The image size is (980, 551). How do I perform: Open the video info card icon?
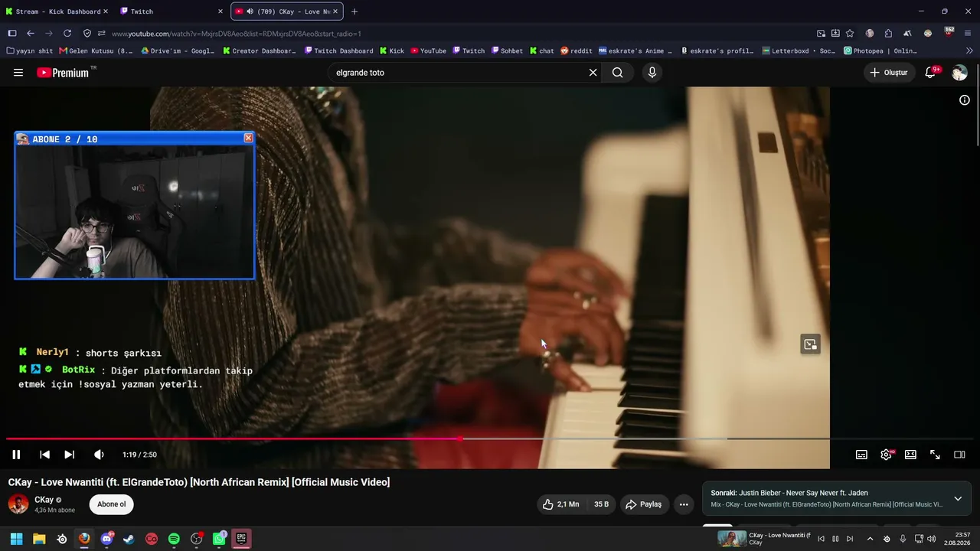965,100
